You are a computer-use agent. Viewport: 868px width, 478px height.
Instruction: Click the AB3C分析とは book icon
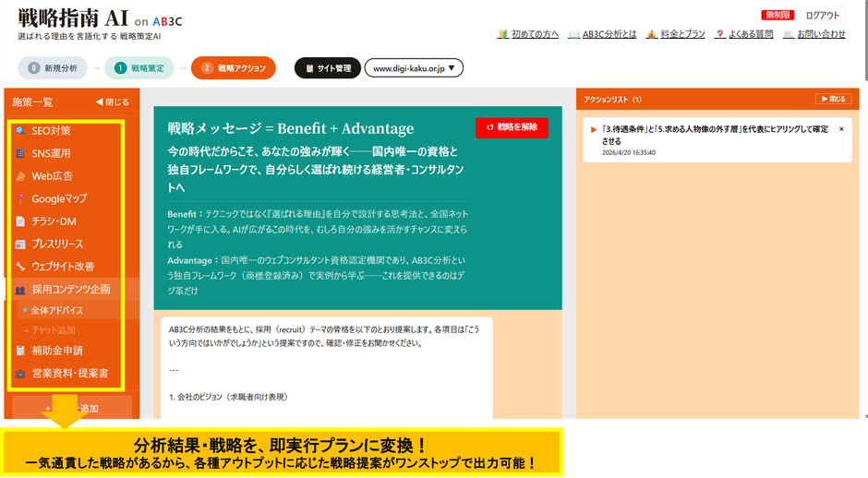574,34
